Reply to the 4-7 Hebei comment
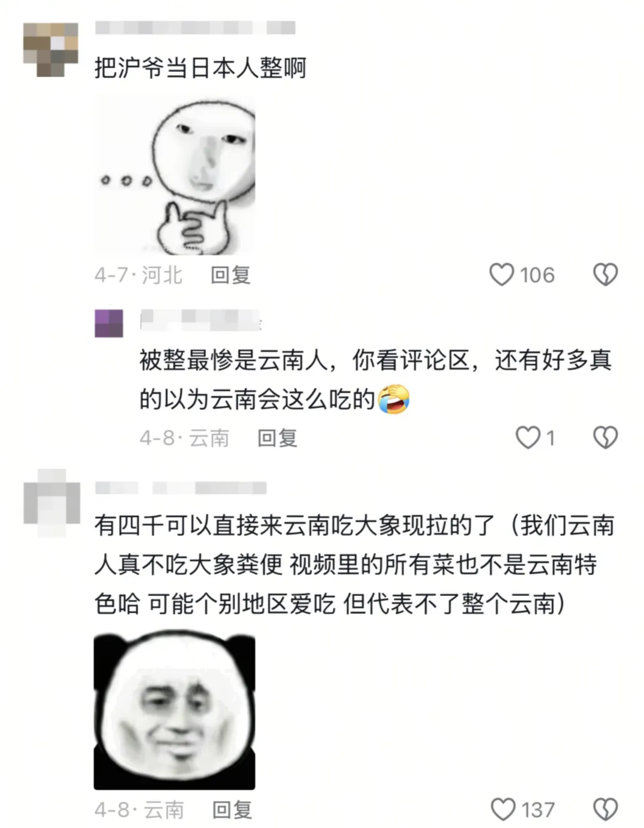 click(230, 275)
